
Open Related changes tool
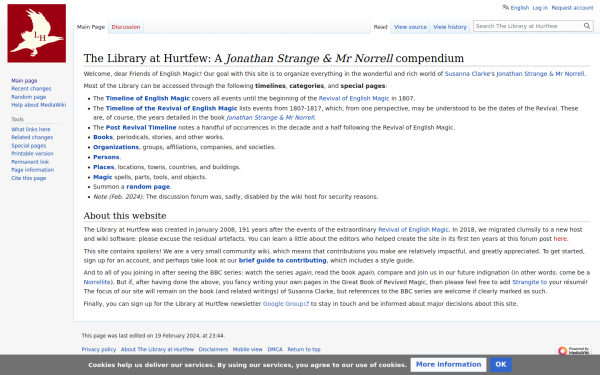[32, 137]
